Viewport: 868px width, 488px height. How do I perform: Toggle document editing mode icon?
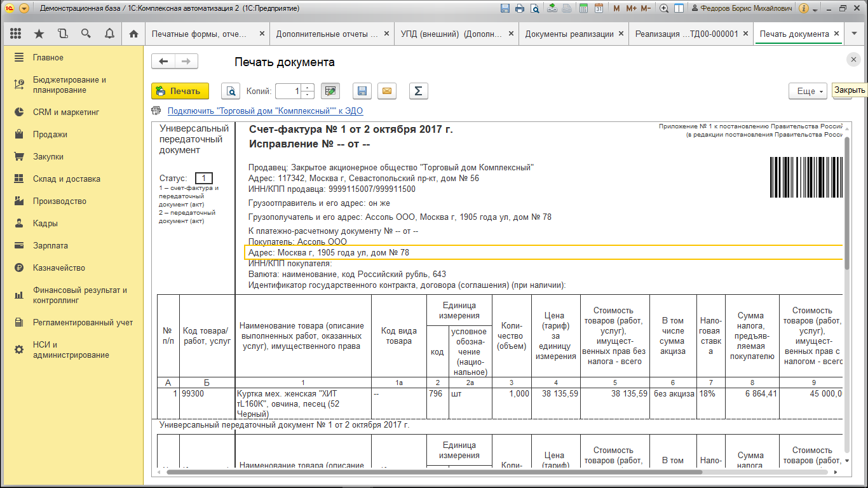point(330,91)
